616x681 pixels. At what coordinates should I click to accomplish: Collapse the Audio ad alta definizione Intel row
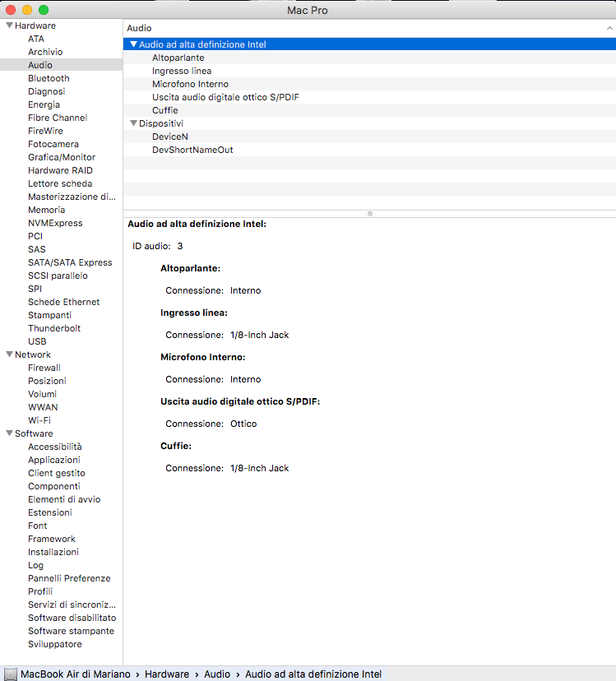[x=133, y=44]
